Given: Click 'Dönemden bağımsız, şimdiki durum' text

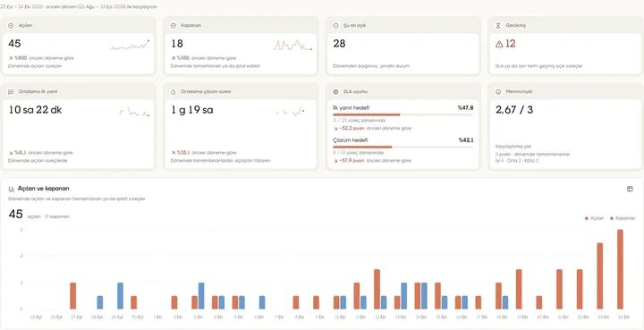Looking at the screenshot, I should click(371, 66).
